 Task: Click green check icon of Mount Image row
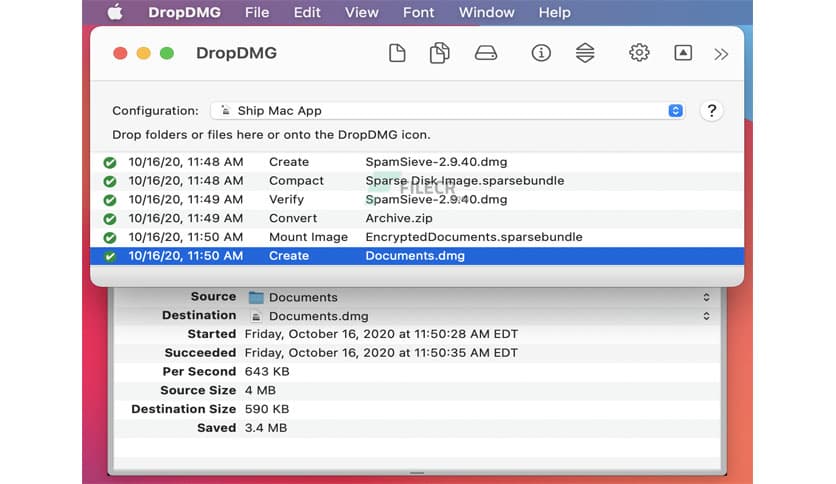click(110, 237)
